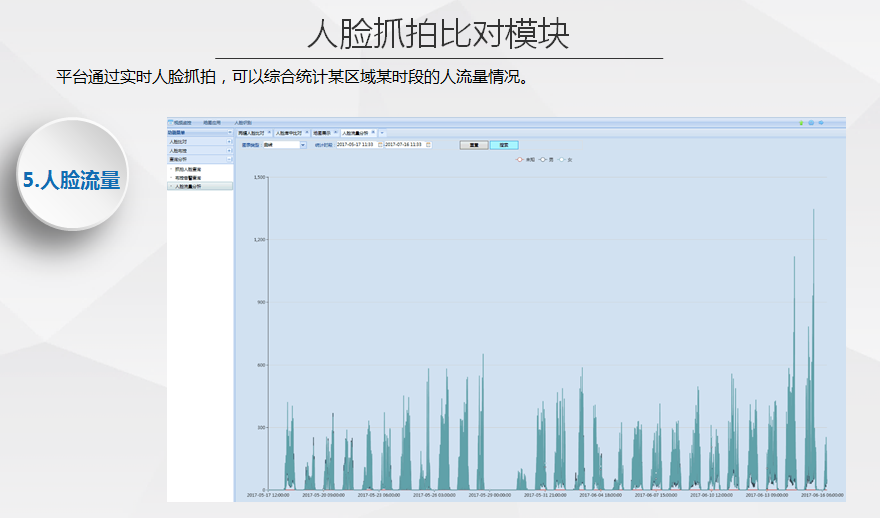The image size is (880, 518).
Task: Switch to the two-face comparison tab
Action: [251, 133]
